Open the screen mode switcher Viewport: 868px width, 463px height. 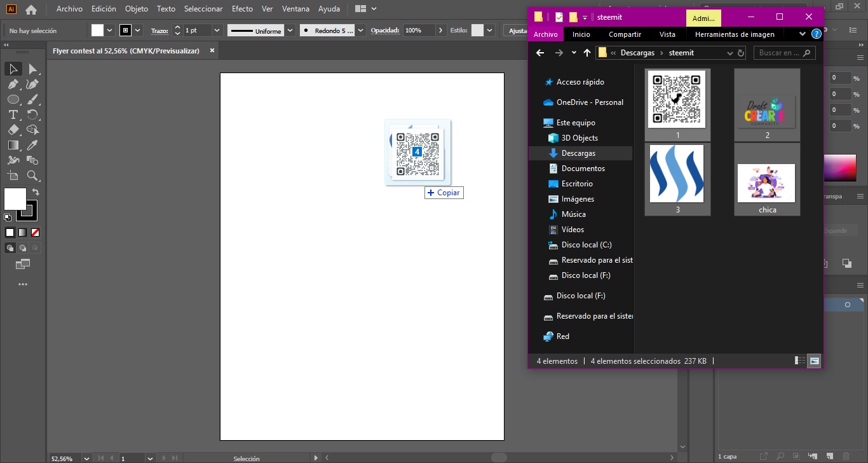click(23, 263)
